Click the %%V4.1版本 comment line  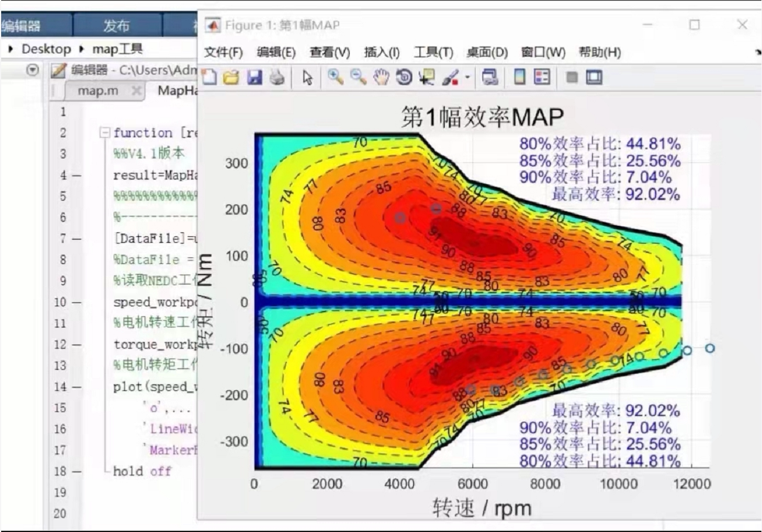pyautogui.click(x=149, y=154)
